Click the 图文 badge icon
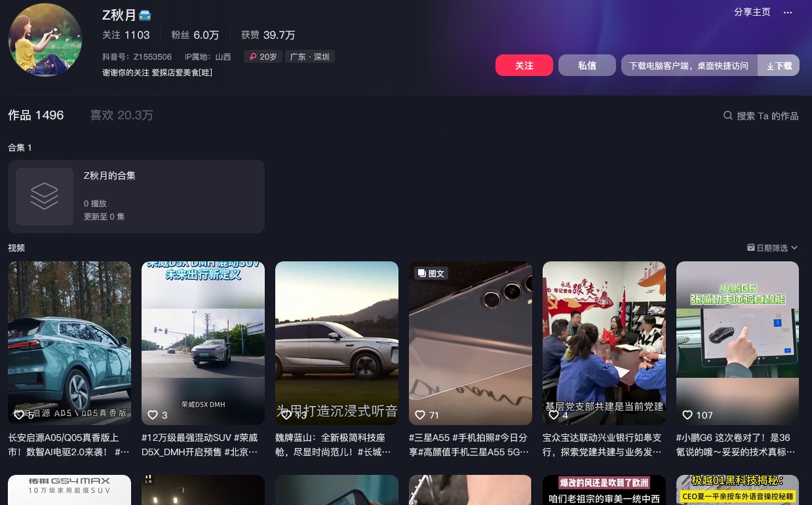Image resolution: width=812 pixels, height=505 pixels. (422, 273)
